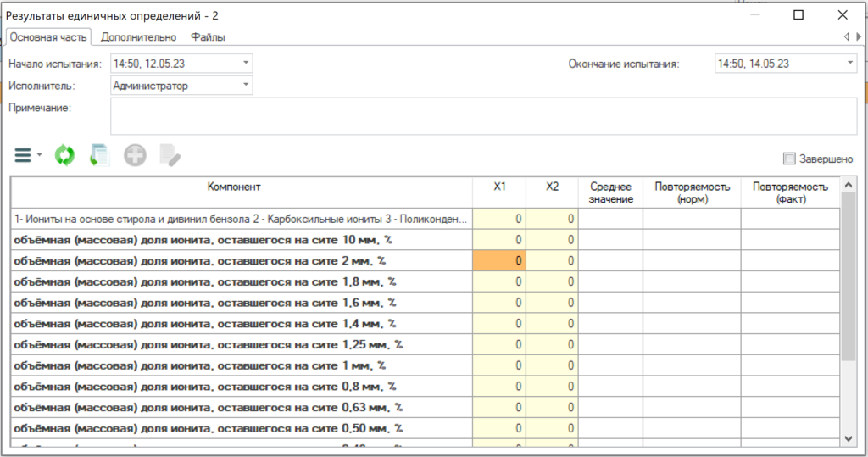Expand the Окончание испытания date dropdown
Image resolution: width=868 pixels, height=457 pixels.
[850, 63]
